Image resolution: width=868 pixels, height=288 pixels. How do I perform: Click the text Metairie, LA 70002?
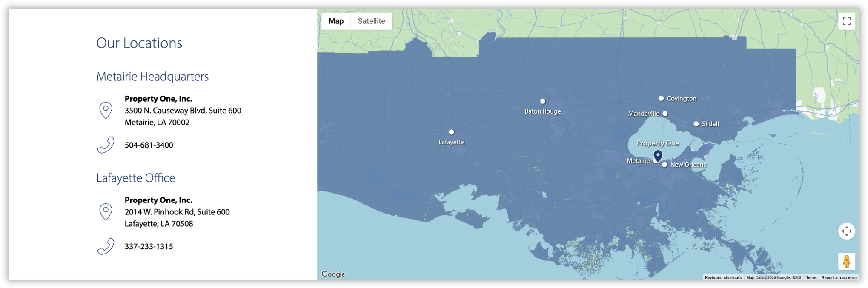click(x=157, y=123)
